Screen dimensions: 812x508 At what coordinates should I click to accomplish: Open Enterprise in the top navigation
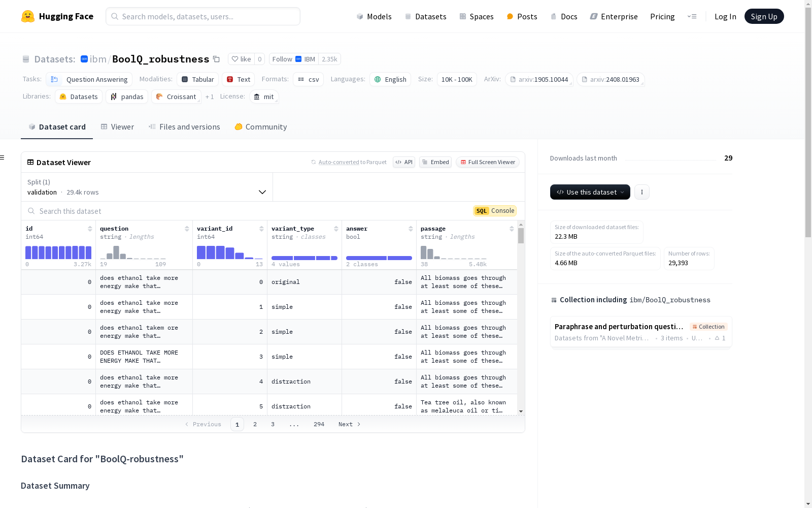(614, 16)
